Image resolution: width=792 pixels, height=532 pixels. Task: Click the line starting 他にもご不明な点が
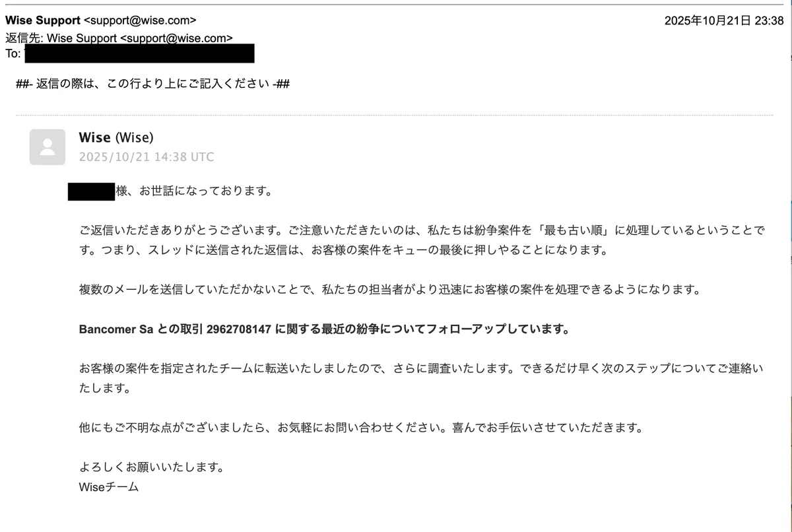click(360, 427)
